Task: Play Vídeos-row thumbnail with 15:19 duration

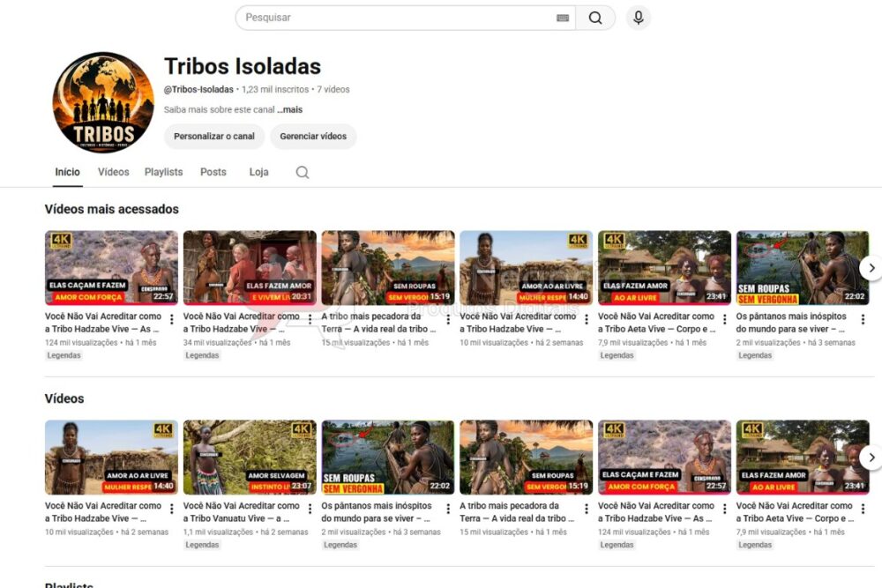Action: tap(526, 458)
